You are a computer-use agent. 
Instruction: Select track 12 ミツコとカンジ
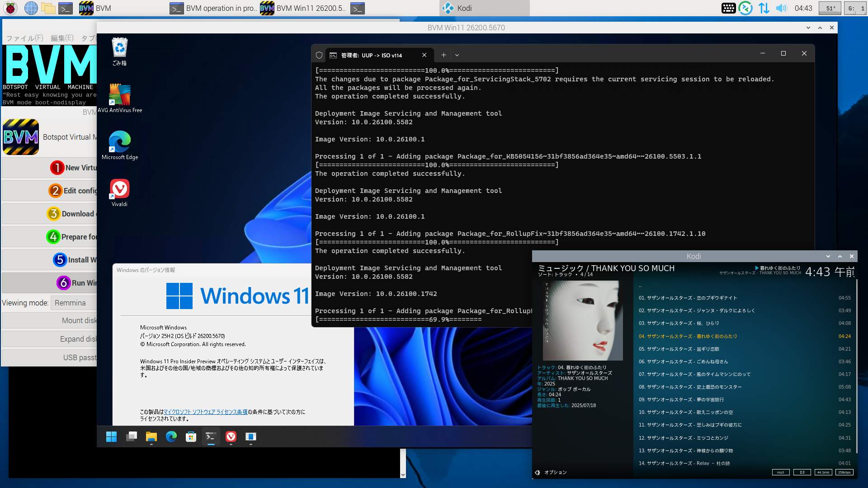tap(745, 438)
